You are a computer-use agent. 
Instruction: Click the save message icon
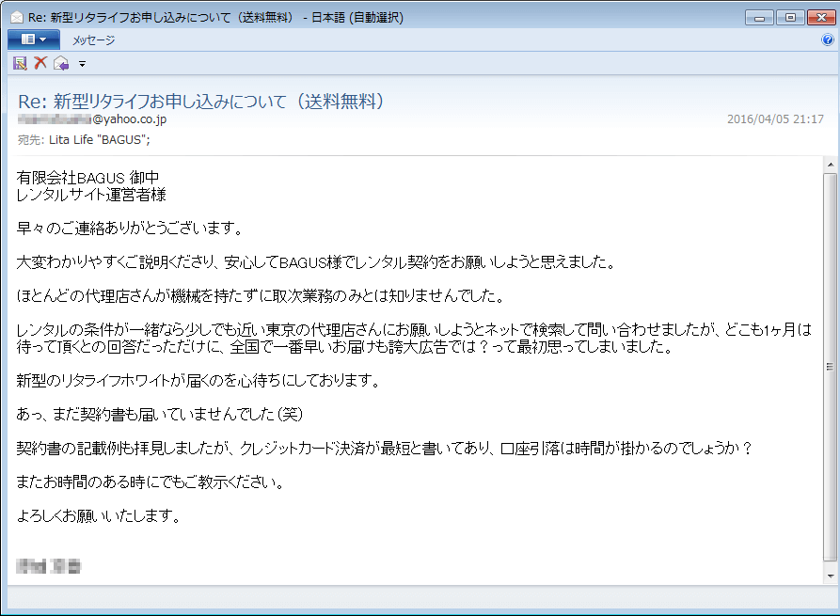click(x=20, y=63)
